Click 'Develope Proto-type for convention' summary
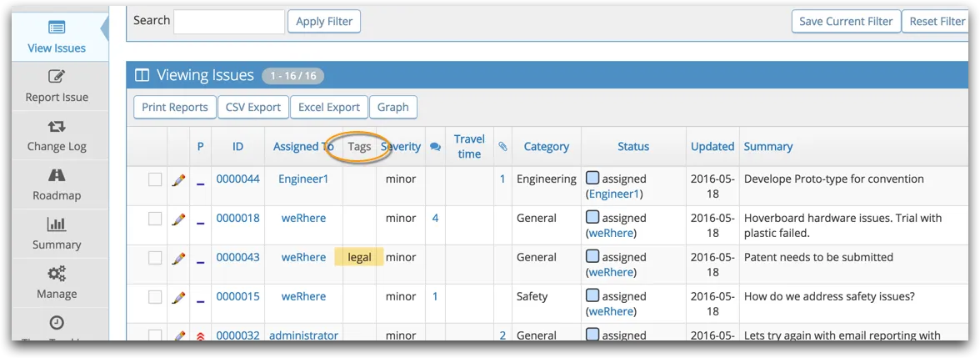The height and width of the screenshot is (358, 980). [833, 179]
